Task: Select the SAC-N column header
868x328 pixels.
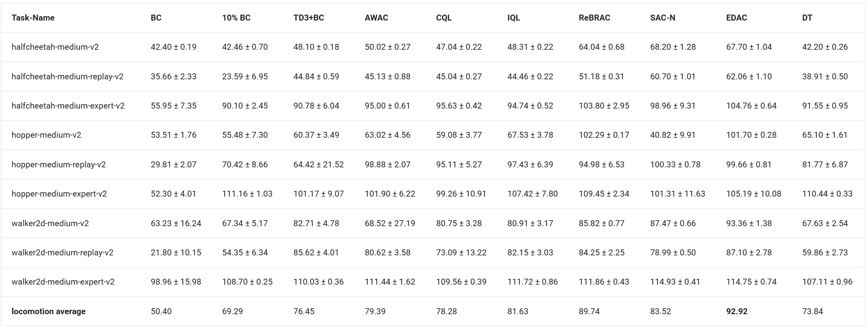Action: click(663, 18)
